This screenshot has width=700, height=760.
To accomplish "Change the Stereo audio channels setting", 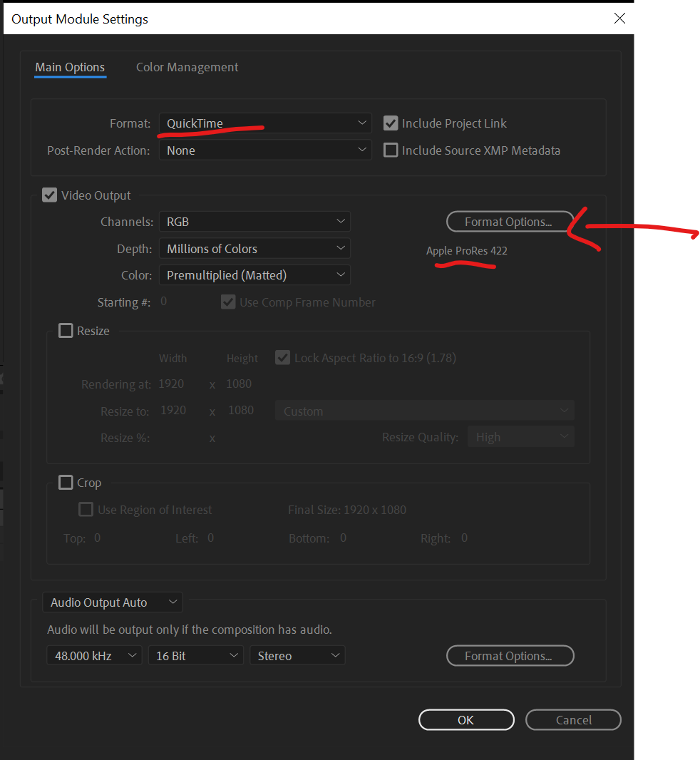I will tap(297, 655).
